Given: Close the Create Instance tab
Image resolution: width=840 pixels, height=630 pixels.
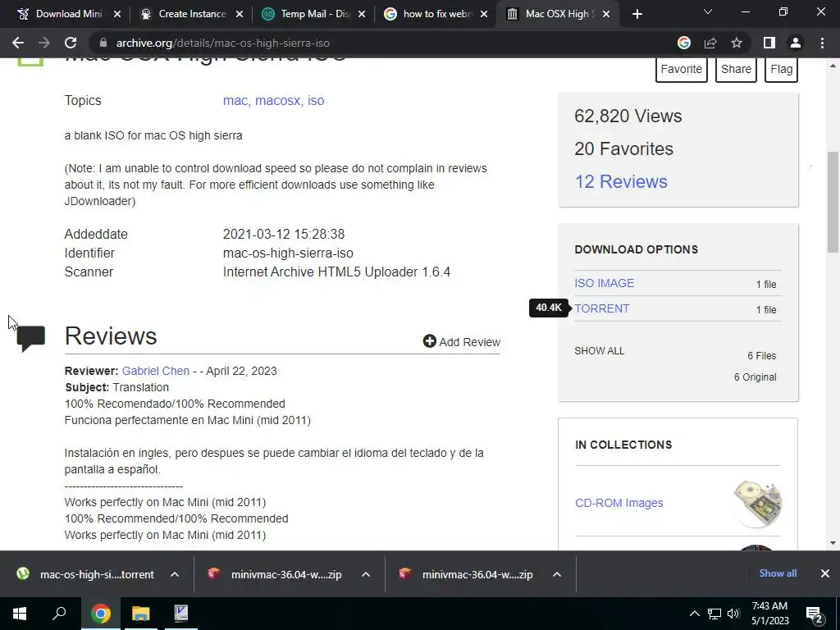Looking at the screenshot, I should click(240, 14).
